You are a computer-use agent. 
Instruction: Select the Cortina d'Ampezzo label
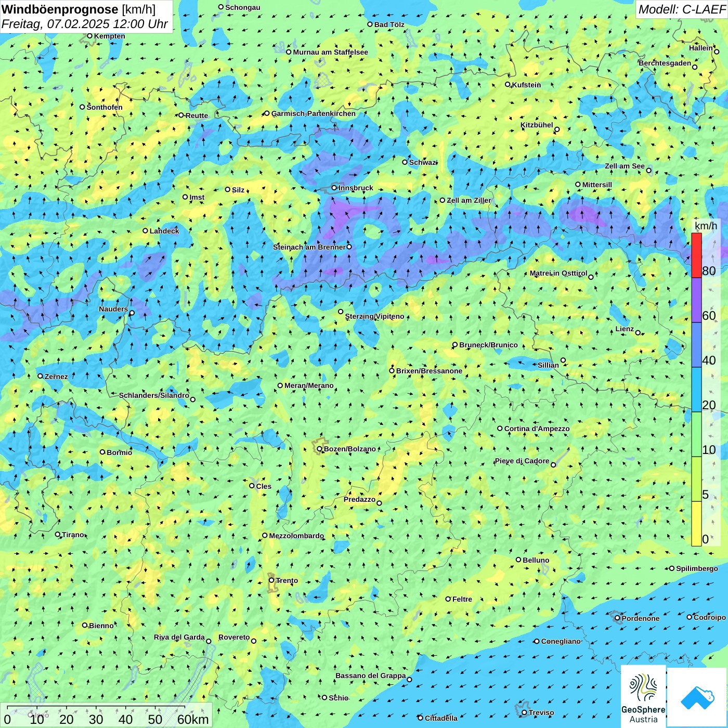[537, 428]
